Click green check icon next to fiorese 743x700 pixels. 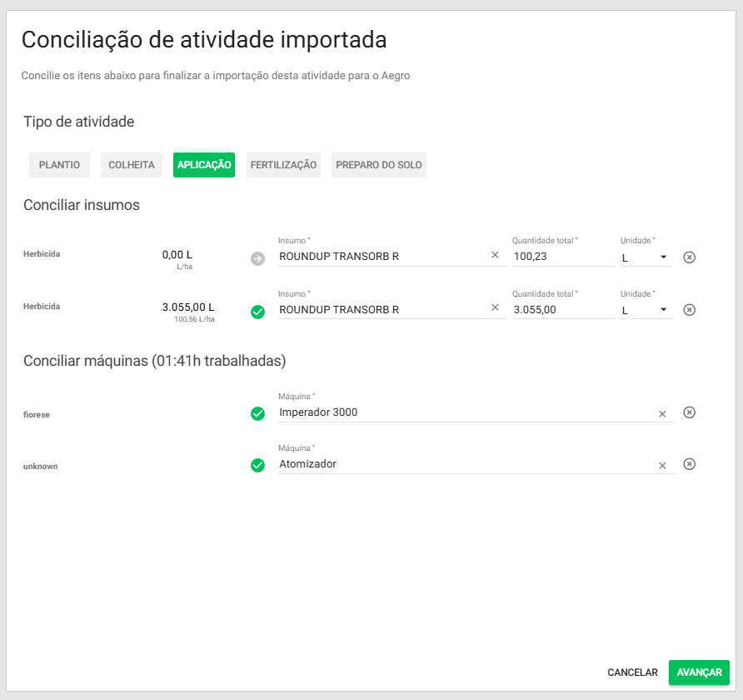point(257,413)
